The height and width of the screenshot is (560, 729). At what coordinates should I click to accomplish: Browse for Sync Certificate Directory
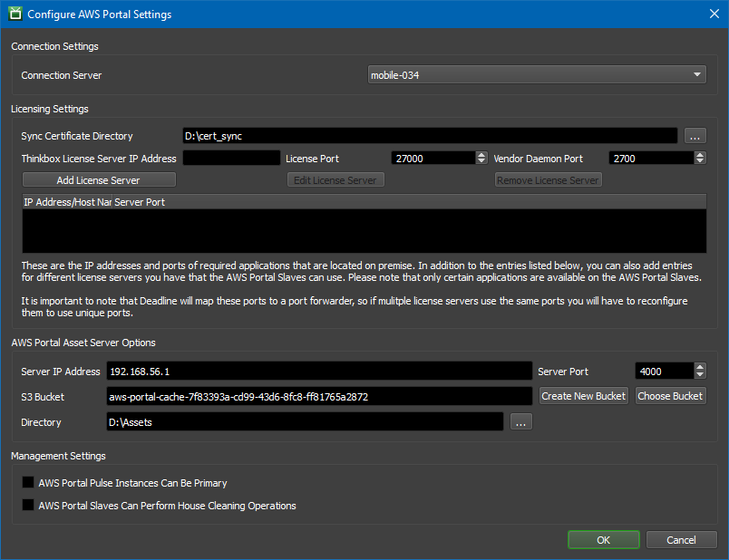tap(695, 136)
